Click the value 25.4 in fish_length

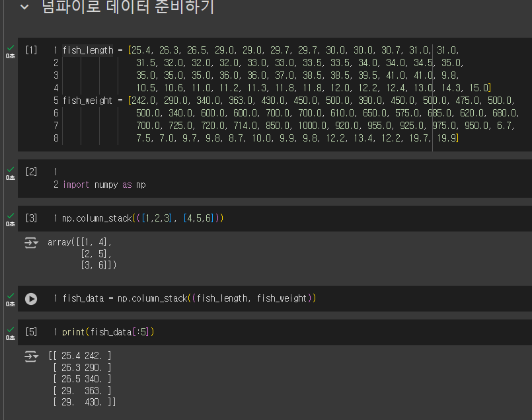[141, 50]
